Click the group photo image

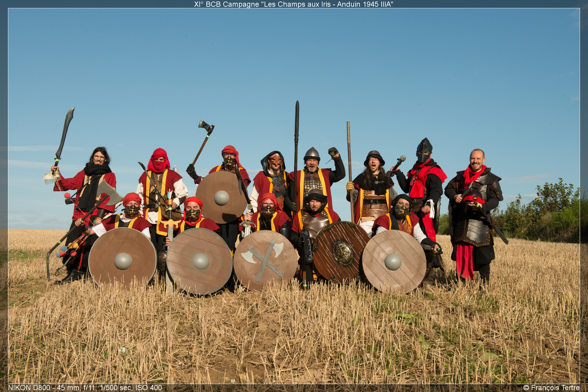(x=294, y=196)
